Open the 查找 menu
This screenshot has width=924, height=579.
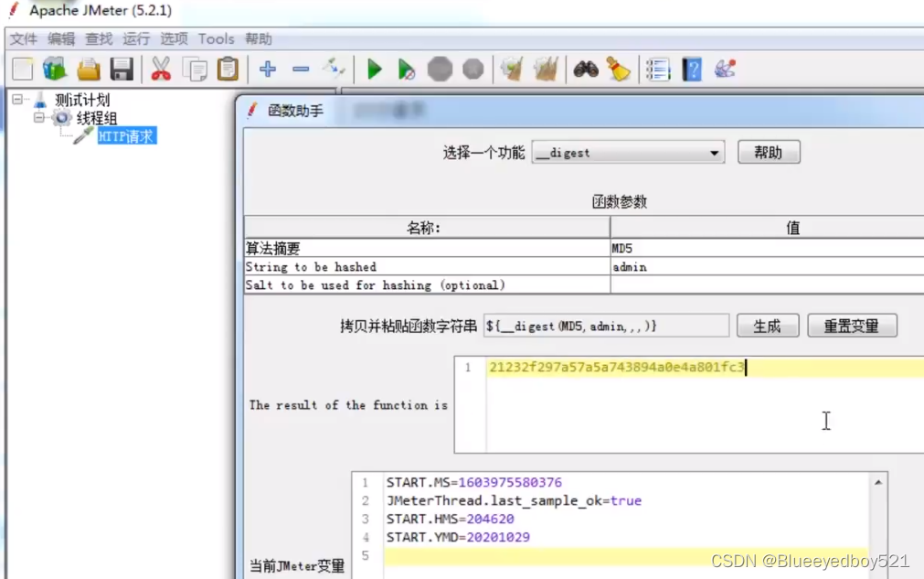tap(99, 39)
